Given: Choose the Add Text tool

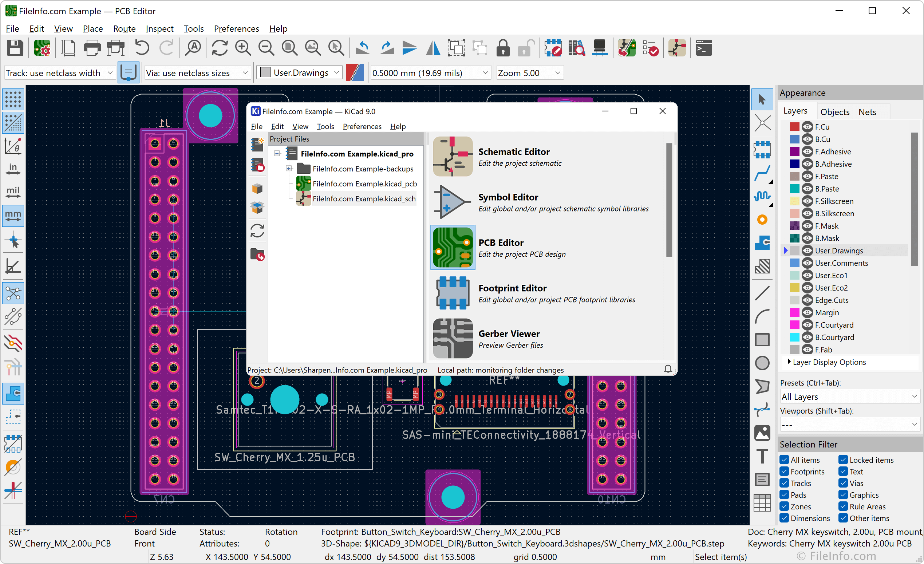Looking at the screenshot, I should pos(762,456).
